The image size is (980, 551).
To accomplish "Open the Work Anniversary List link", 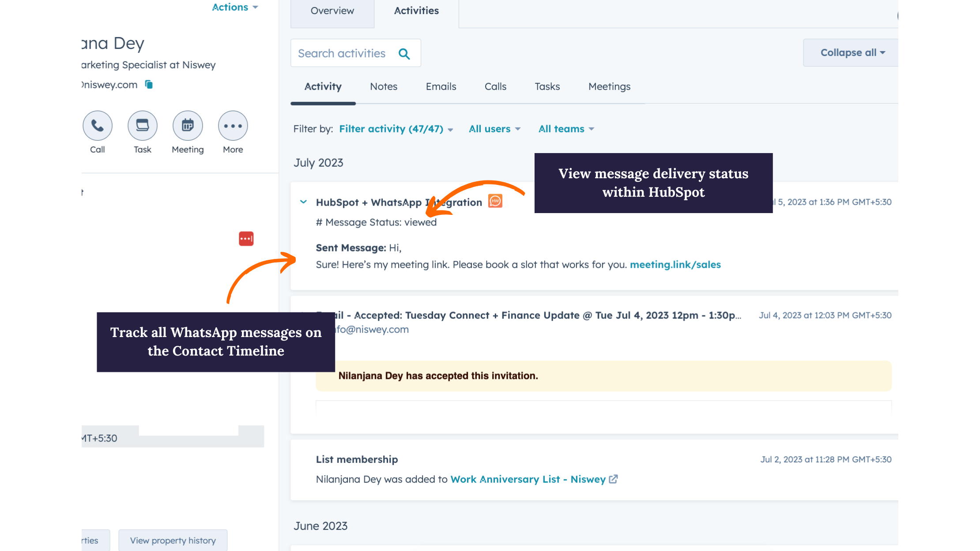I will click(528, 479).
